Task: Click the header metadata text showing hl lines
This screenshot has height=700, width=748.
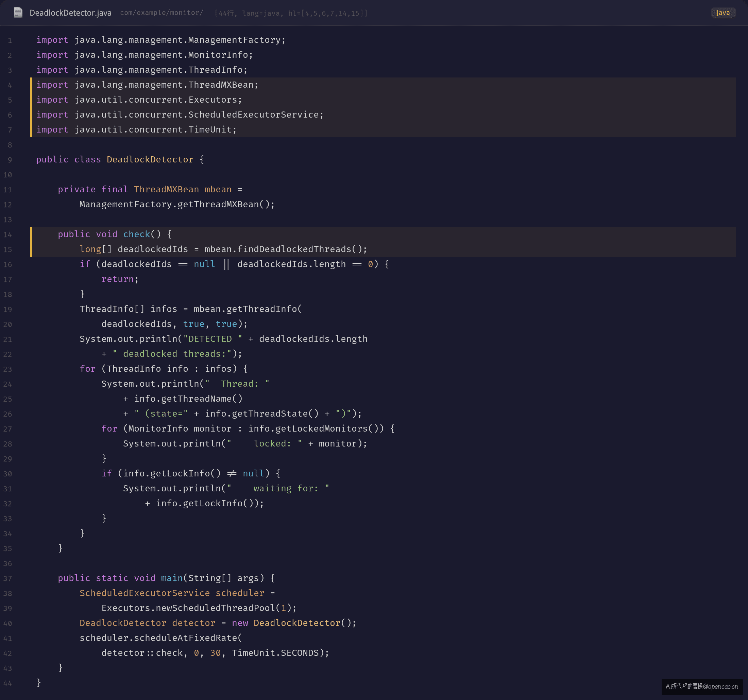Action: pyautogui.click(x=291, y=13)
